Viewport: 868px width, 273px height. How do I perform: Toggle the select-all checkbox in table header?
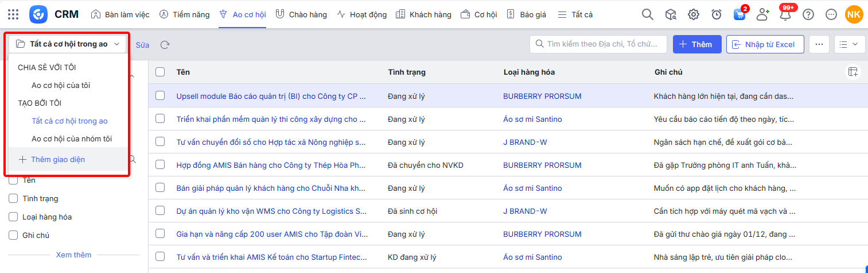[x=160, y=72]
